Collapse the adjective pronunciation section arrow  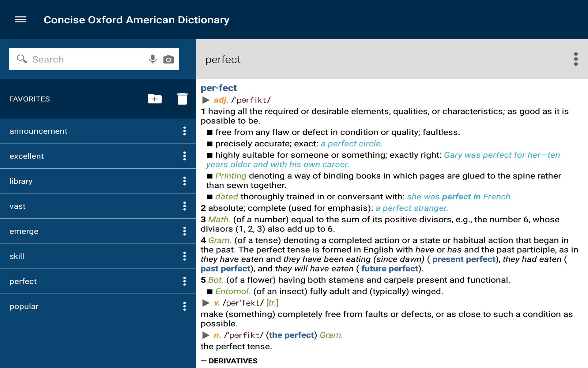(x=205, y=100)
